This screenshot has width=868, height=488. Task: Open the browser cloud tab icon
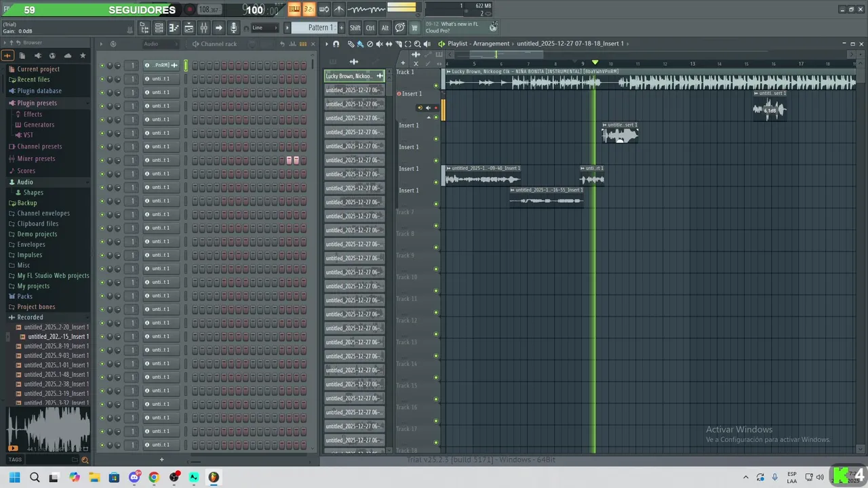pyautogui.click(x=67, y=56)
